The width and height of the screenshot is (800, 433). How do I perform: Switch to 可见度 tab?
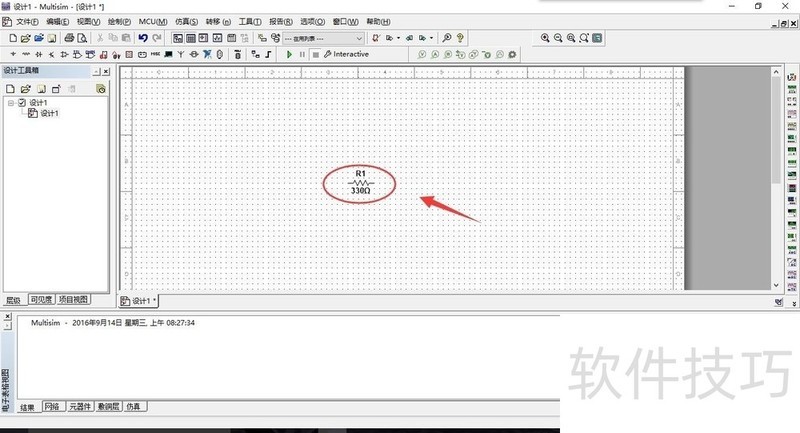coord(41,300)
